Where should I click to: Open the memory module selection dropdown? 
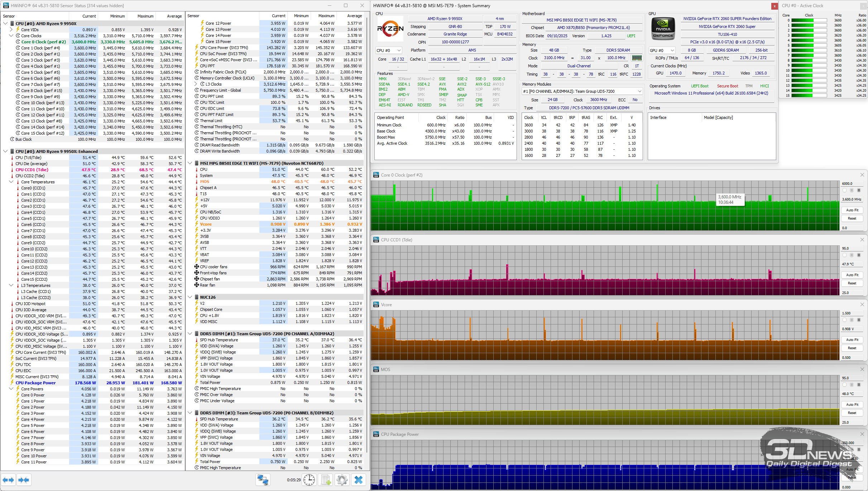(x=582, y=91)
